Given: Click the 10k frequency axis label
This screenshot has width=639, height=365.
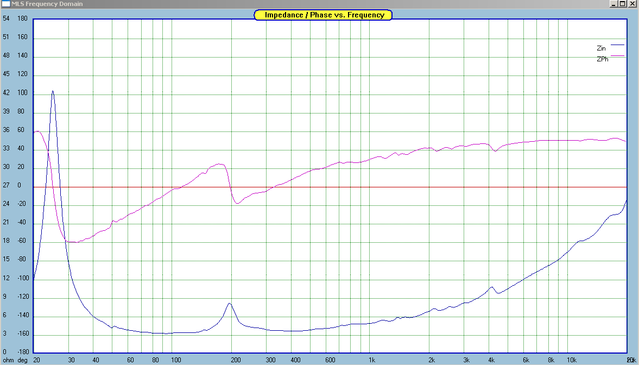Looking at the screenshot, I should click(x=571, y=360).
